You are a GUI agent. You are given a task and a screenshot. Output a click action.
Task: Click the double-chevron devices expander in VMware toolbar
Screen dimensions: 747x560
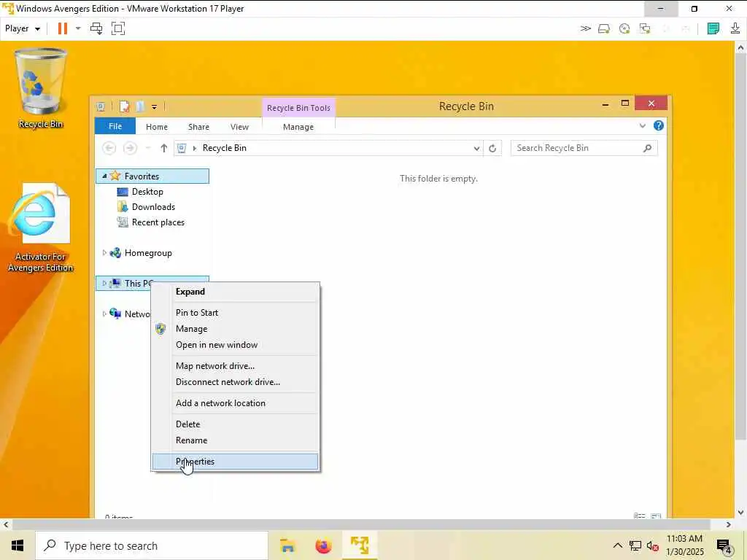click(x=586, y=28)
